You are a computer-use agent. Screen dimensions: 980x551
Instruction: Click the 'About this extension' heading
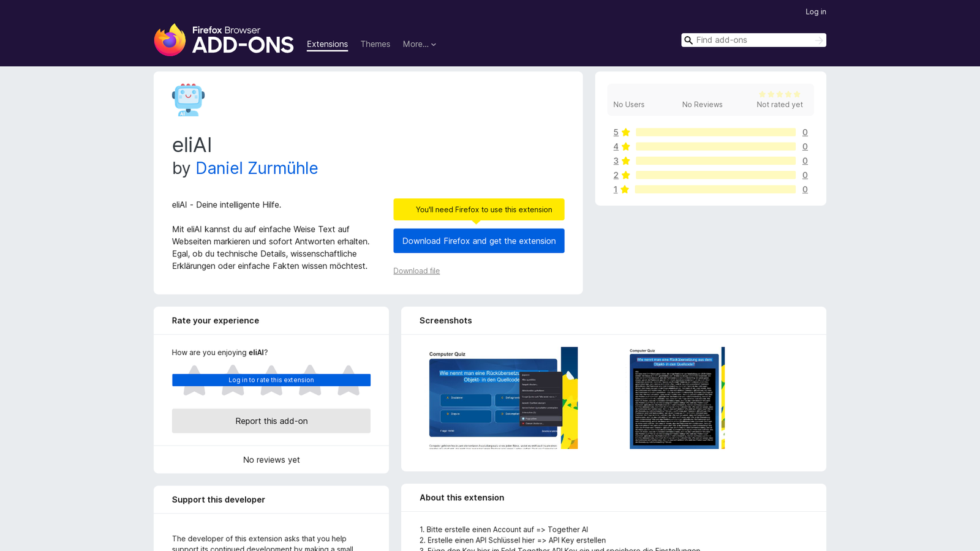click(x=462, y=498)
